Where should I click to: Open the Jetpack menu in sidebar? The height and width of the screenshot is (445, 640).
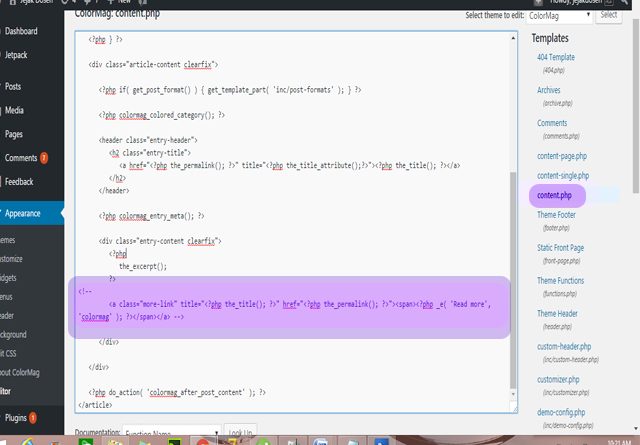pos(16,55)
